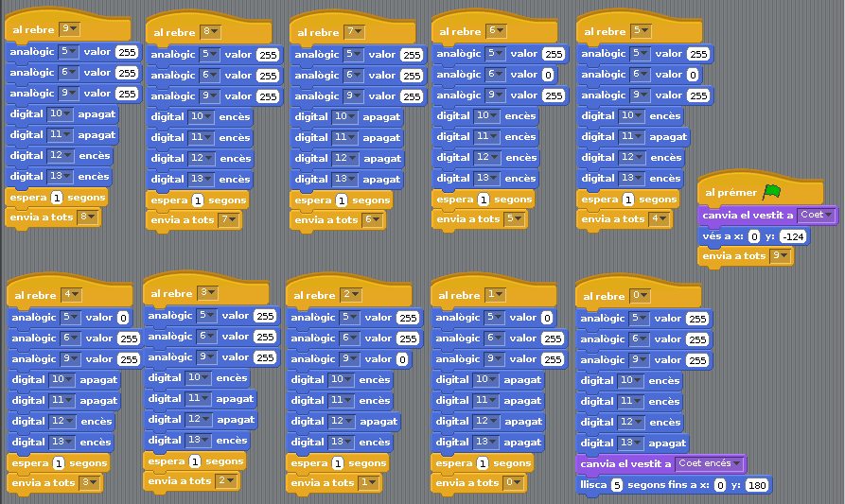Open digital pin 10 dropdown in 'al rebre 9' script
Viewport: 845px width, 504px height.
pyautogui.click(x=61, y=114)
